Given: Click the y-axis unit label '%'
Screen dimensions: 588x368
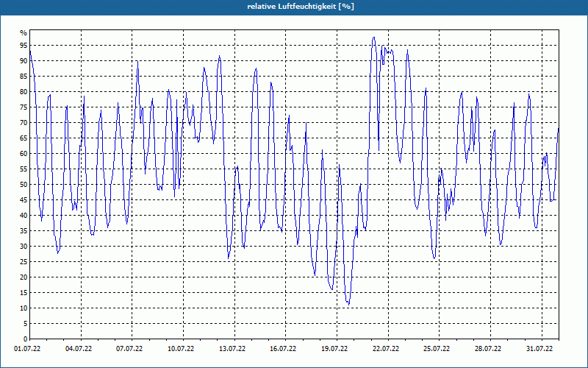Looking at the screenshot, I should tap(24, 33).
